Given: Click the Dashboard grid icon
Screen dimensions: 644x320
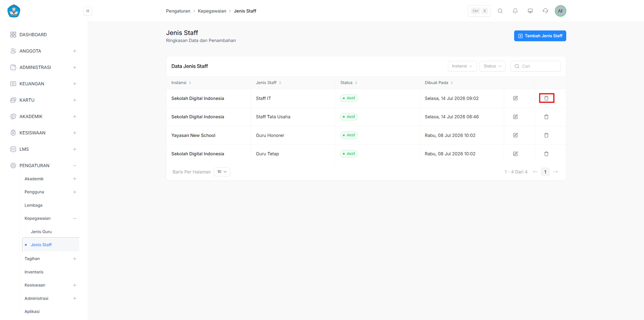Looking at the screenshot, I should 13,35.
